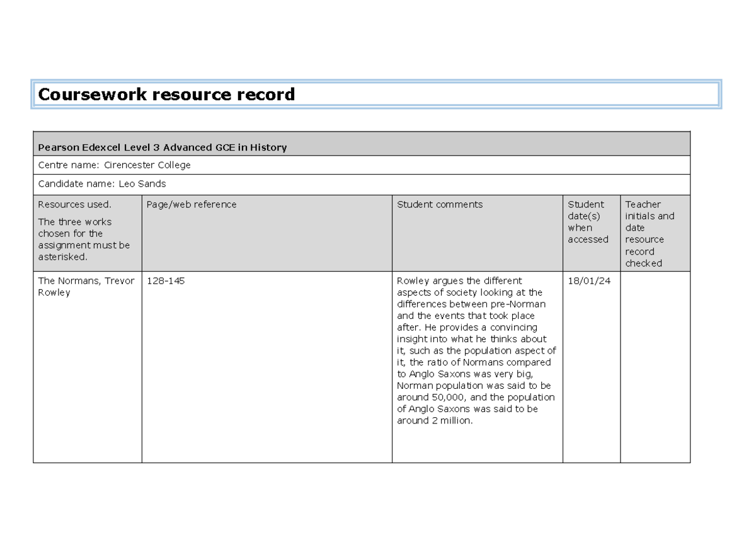Select the Page/web reference column header

pos(190,204)
